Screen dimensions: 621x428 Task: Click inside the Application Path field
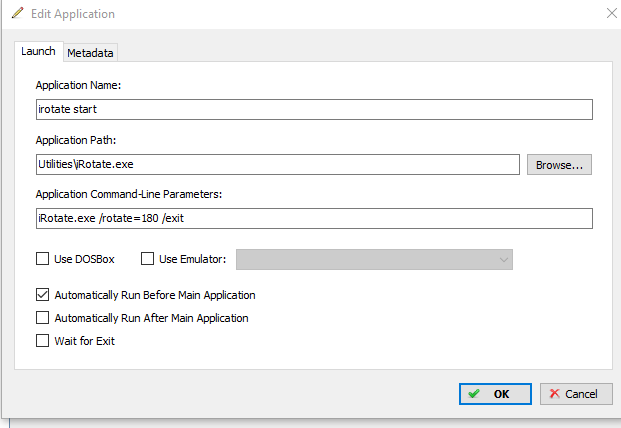pyautogui.click(x=278, y=164)
